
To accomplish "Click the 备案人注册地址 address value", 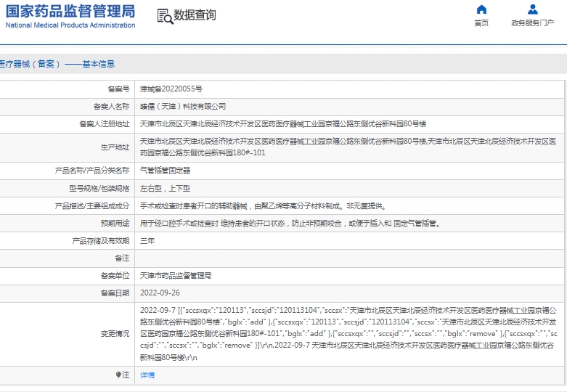I will (283, 123).
